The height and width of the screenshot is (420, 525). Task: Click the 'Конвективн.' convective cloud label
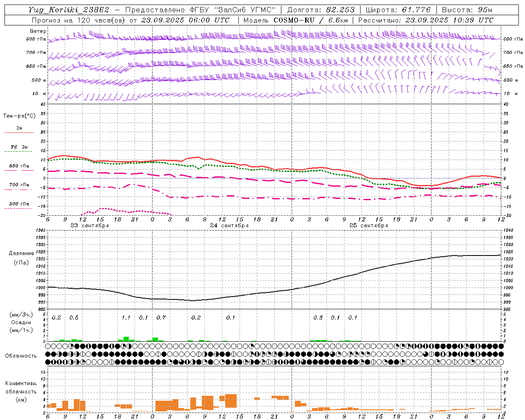[x=21, y=383]
